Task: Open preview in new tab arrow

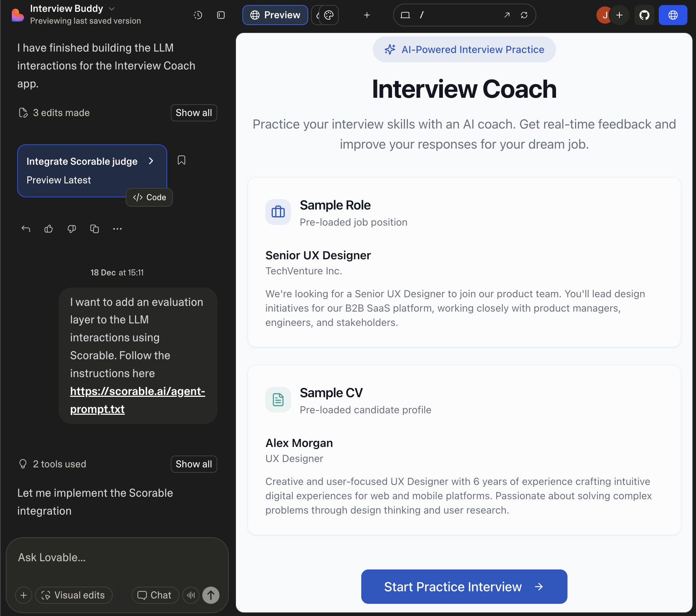Action: coord(507,15)
